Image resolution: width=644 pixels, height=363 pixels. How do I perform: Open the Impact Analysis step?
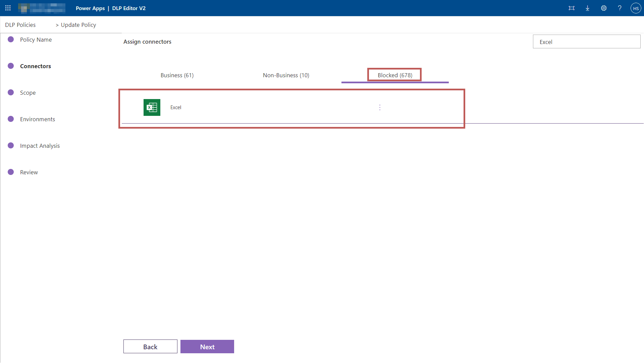(x=40, y=146)
